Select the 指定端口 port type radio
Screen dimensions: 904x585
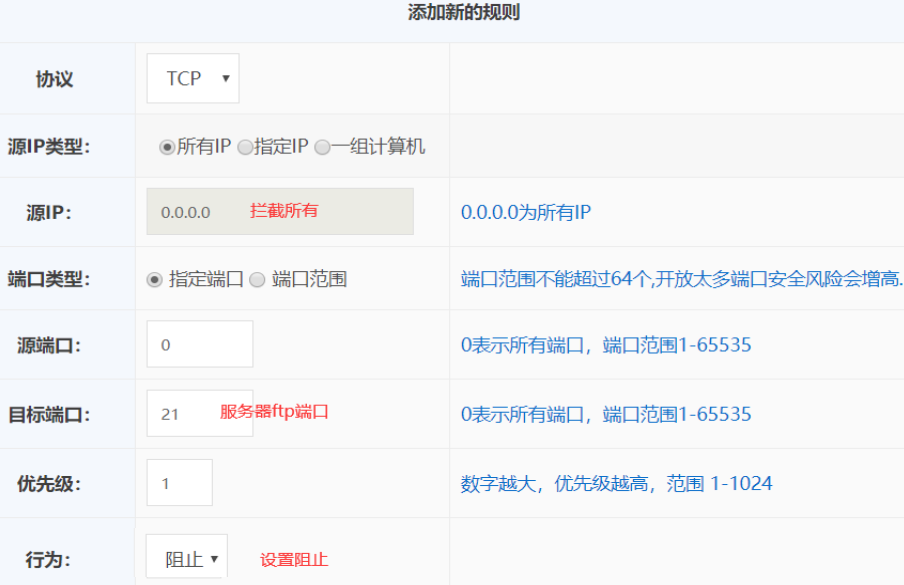(154, 280)
